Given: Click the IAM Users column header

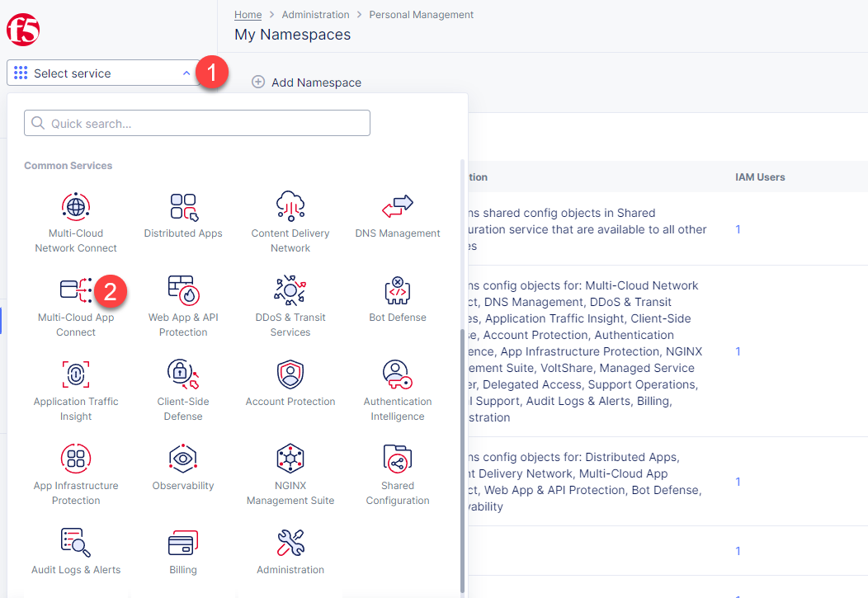Looking at the screenshot, I should [759, 177].
